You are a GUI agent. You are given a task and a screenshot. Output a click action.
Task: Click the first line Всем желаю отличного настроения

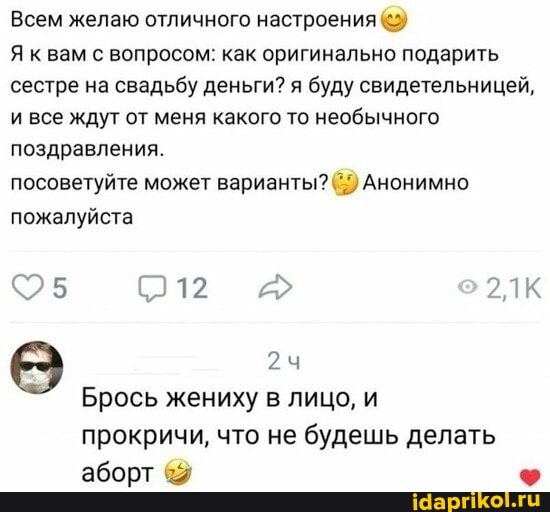pos(194,21)
